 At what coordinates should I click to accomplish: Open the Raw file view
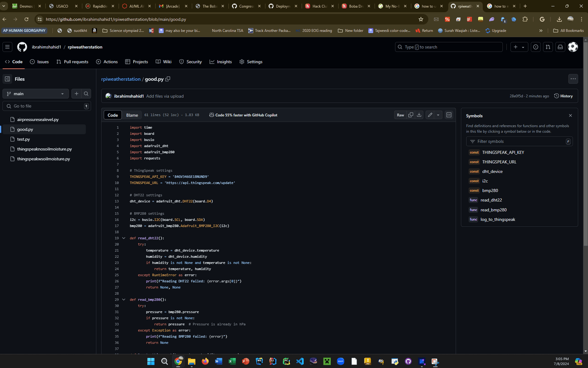pos(400,115)
